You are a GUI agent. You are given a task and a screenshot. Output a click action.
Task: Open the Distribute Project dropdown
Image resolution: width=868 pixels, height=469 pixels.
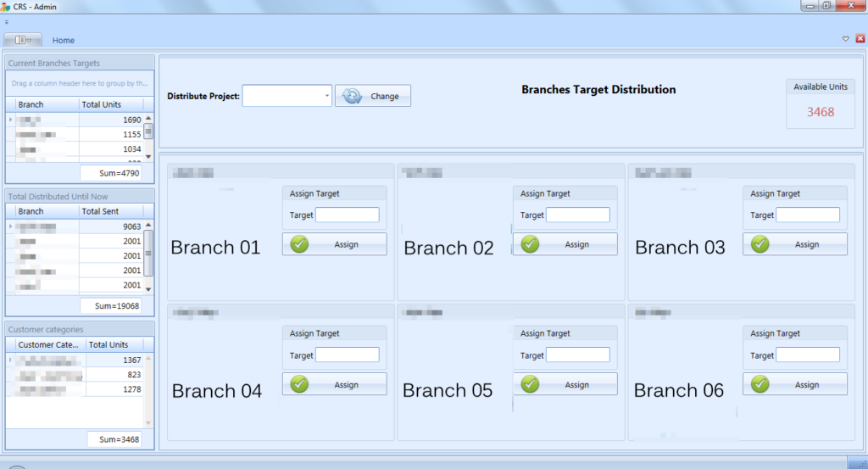[x=326, y=96]
